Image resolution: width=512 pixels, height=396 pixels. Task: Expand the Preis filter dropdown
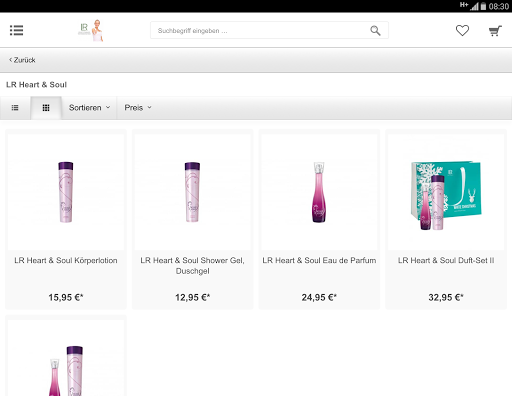138,108
